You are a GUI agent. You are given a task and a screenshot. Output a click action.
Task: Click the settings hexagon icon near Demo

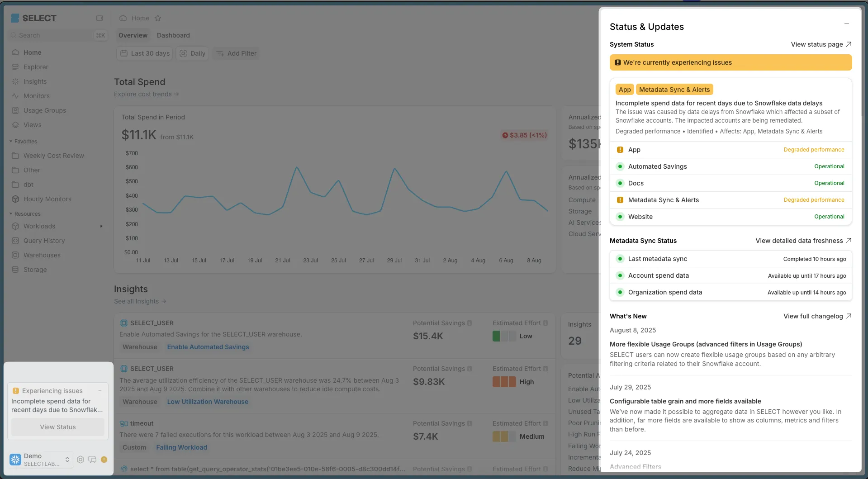click(x=81, y=460)
